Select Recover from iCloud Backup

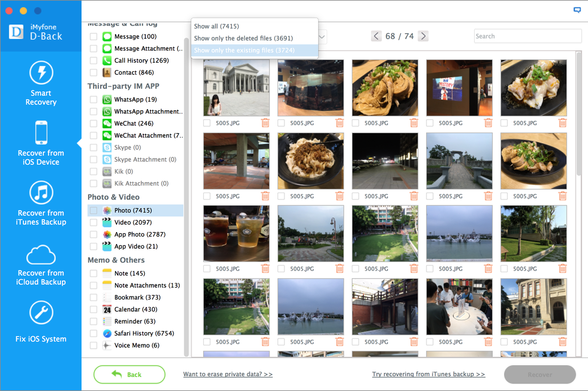click(41, 265)
